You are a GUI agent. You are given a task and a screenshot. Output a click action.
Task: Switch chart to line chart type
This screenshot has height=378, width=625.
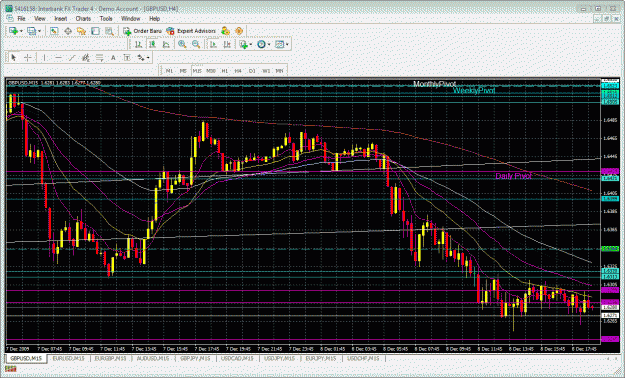(166, 44)
